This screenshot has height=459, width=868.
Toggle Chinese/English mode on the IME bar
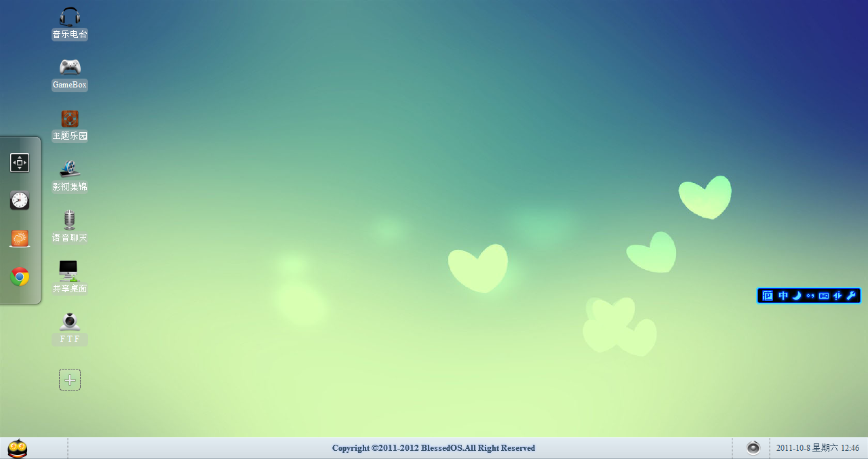point(783,296)
